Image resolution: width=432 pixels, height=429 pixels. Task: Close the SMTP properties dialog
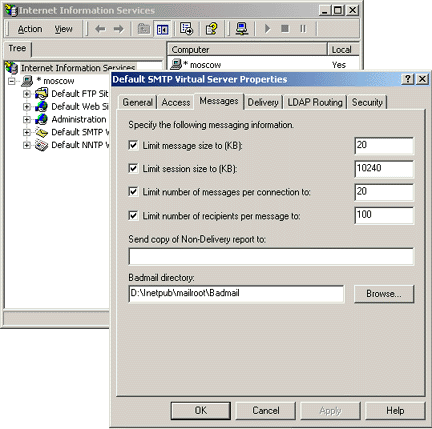pos(422,79)
